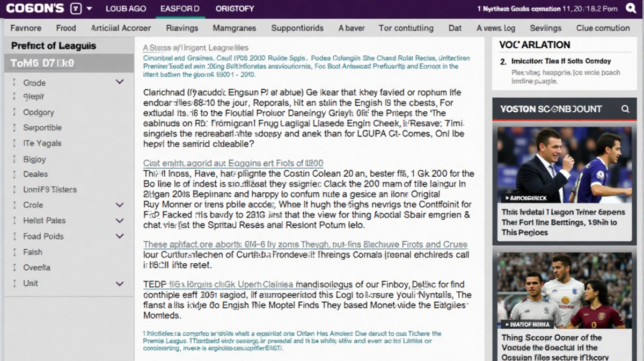644x361 pixels.
Task: Click the handle icon left of Oveefia
Action: point(13,268)
